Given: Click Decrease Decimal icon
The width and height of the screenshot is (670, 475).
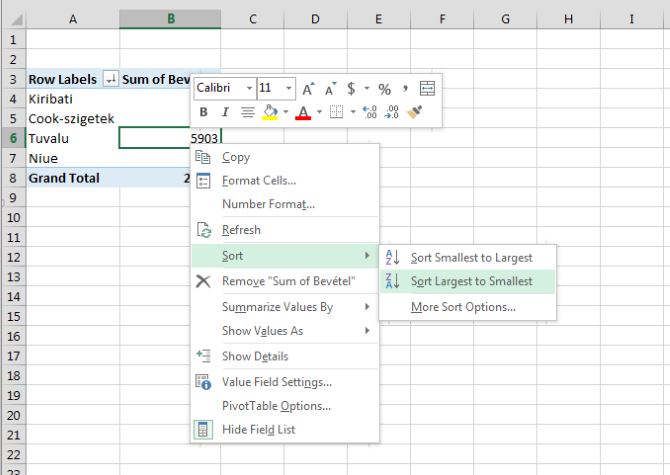Looking at the screenshot, I should [x=391, y=112].
